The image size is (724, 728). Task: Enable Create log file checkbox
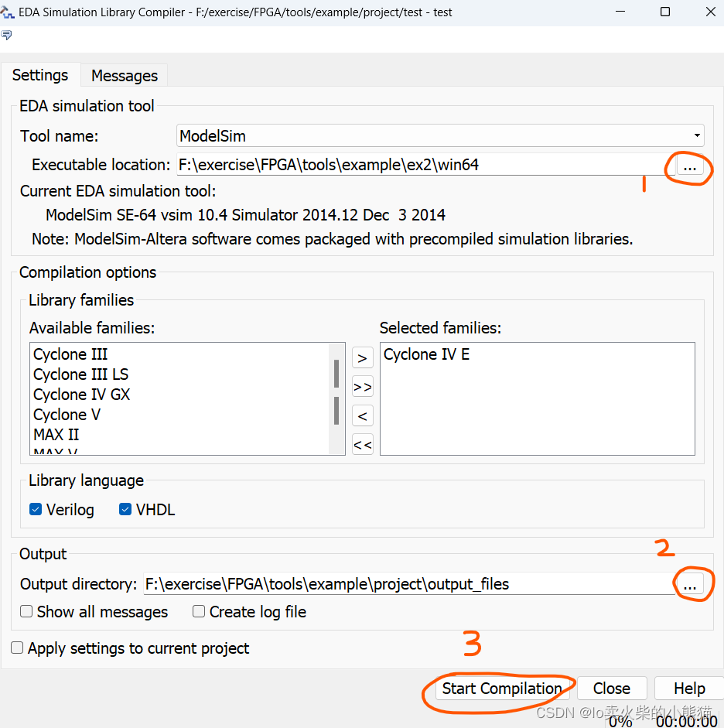coord(199,612)
